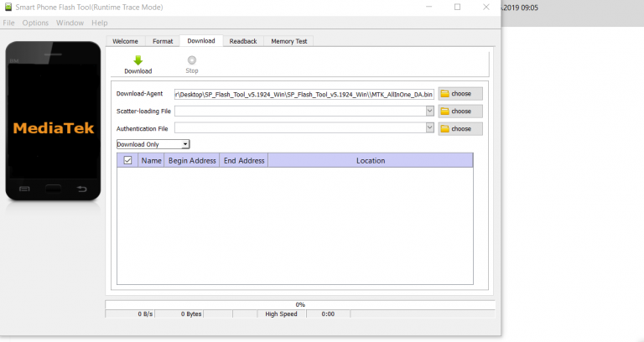
Task: Close the Smart Phone Flash Tool window
Action: [x=486, y=7]
